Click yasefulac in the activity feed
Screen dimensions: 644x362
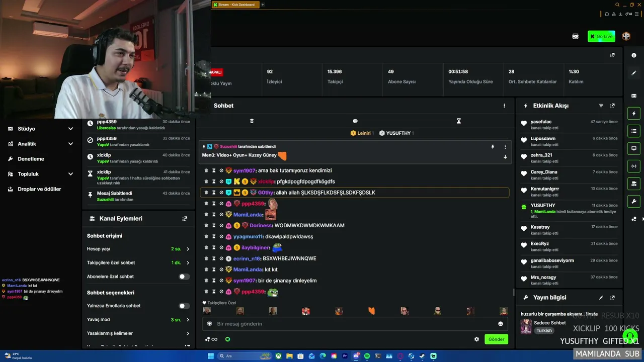tap(541, 122)
